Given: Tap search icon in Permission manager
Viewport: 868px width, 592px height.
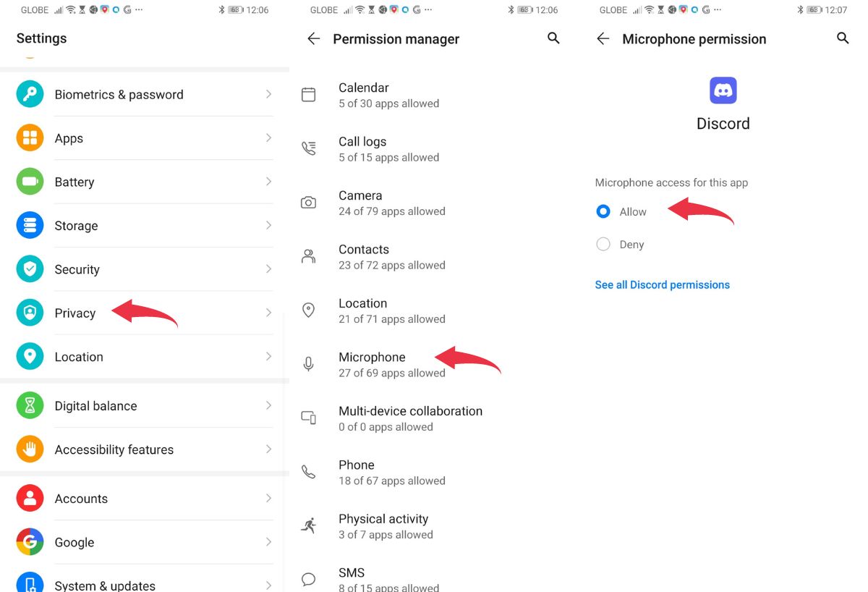Looking at the screenshot, I should pyautogui.click(x=553, y=38).
